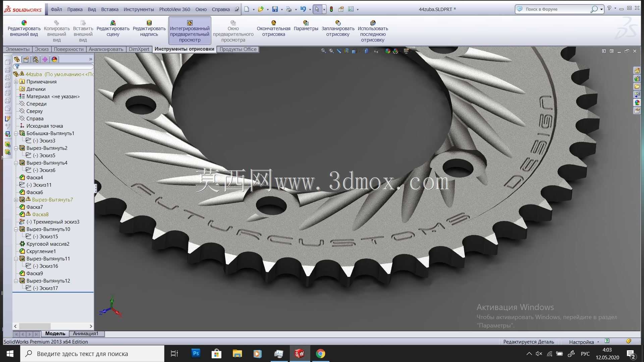
Task: Open the Вставка menu
Action: 110,9
